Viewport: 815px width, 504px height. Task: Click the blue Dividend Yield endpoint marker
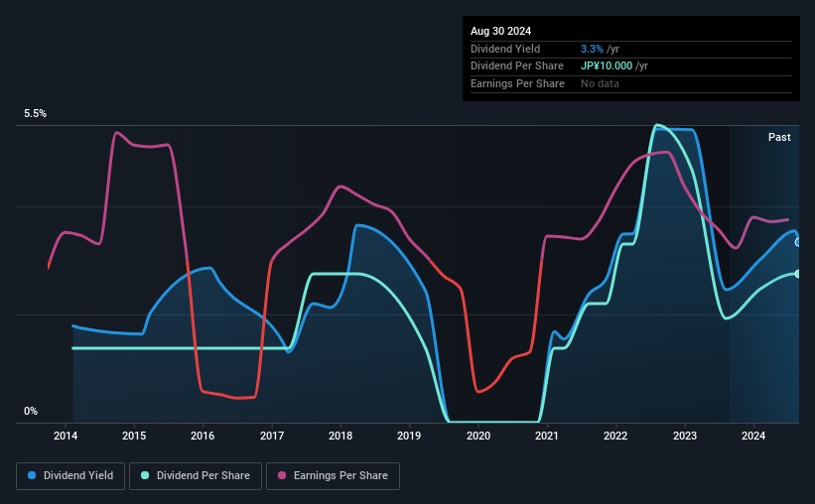click(x=798, y=243)
